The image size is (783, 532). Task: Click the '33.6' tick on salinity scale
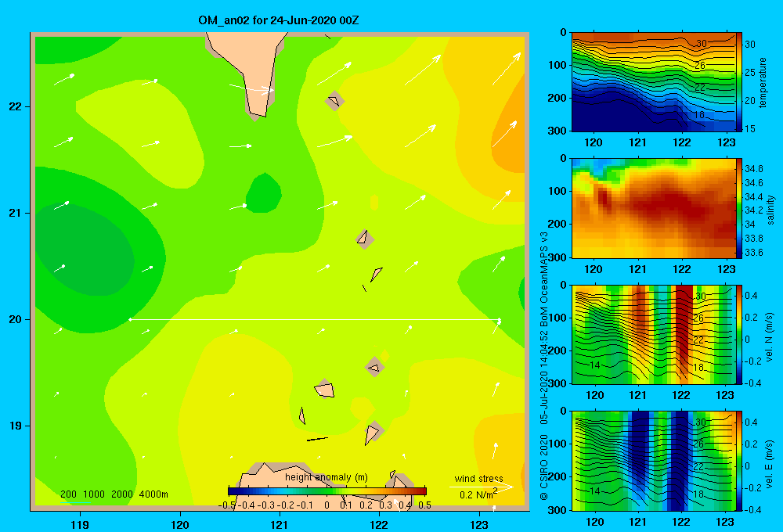tap(753, 253)
